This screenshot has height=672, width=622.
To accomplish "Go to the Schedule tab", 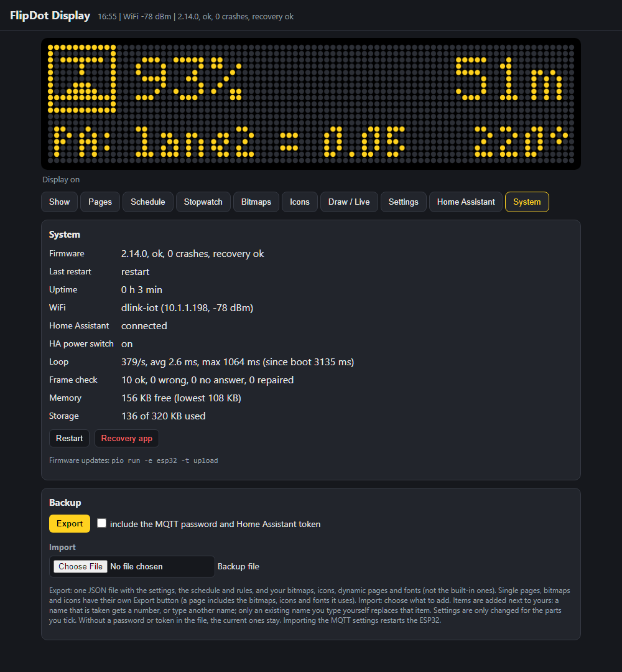I will tap(148, 202).
